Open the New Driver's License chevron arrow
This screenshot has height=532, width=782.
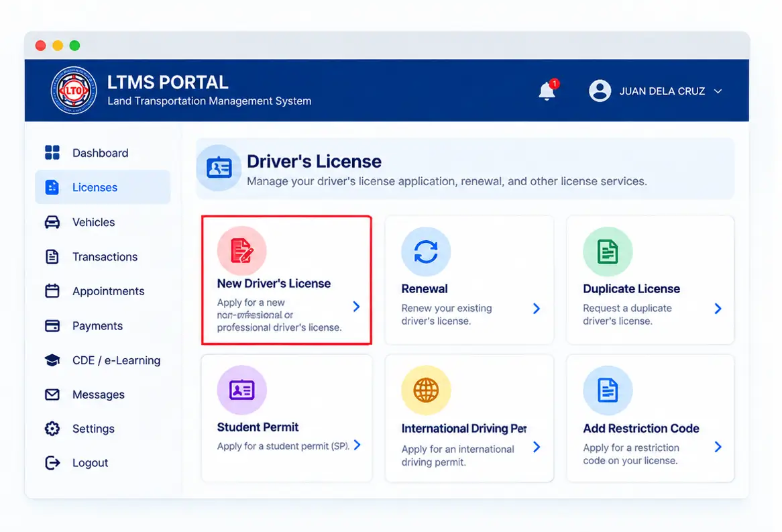[x=356, y=307]
